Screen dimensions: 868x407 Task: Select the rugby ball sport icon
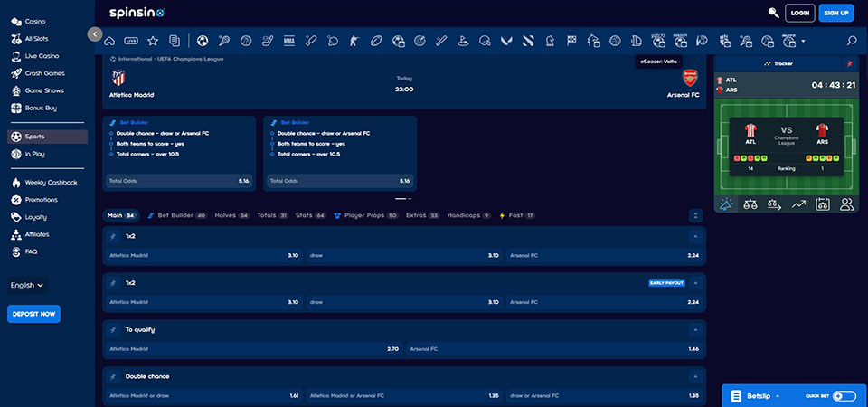click(376, 41)
